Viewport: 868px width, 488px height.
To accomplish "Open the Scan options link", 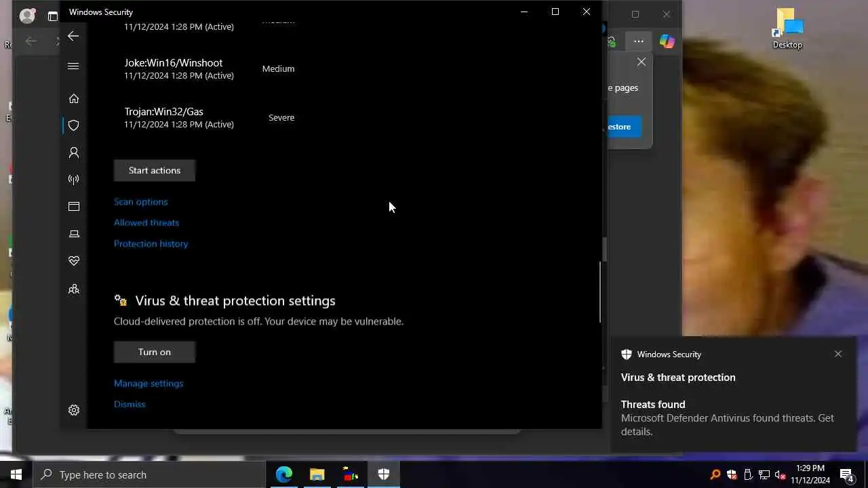I will pos(140,202).
